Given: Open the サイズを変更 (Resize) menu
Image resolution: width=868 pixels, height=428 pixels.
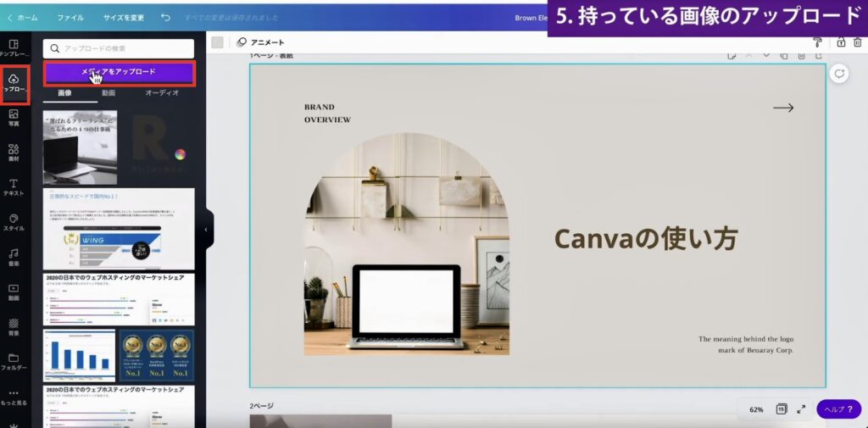Looking at the screenshot, I should (x=124, y=18).
